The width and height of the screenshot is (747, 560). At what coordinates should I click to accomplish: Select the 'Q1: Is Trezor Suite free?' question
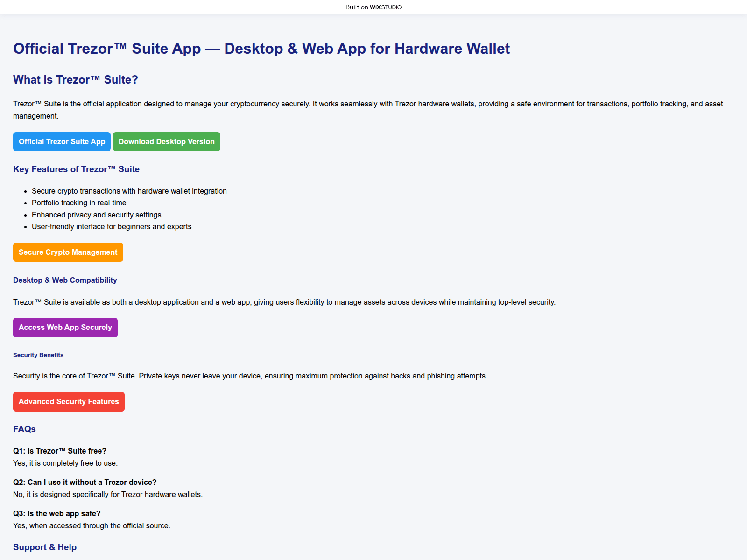point(60,451)
